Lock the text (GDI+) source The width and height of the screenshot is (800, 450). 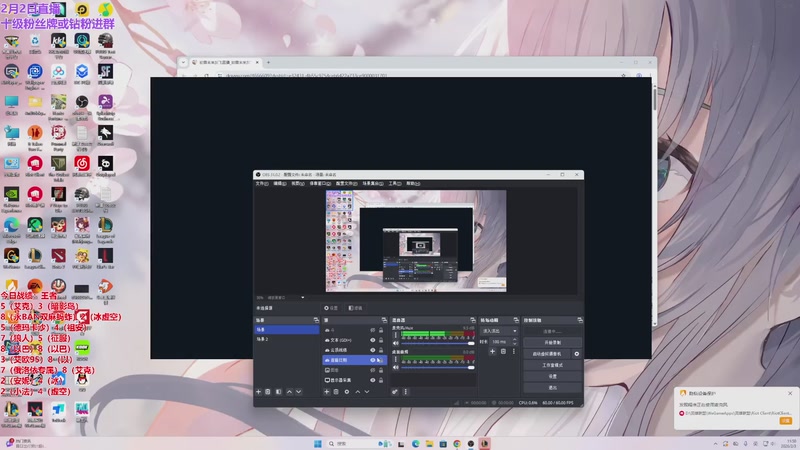tap(381, 340)
